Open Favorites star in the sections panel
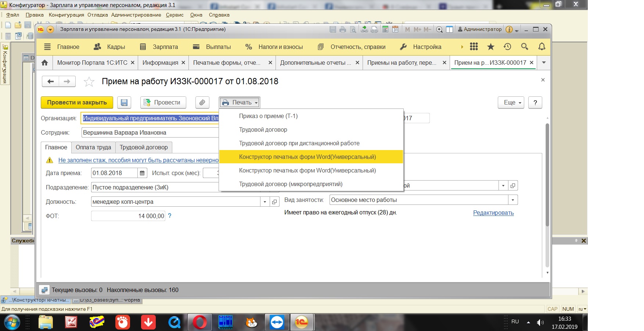 pyautogui.click(x=490, y=47)
